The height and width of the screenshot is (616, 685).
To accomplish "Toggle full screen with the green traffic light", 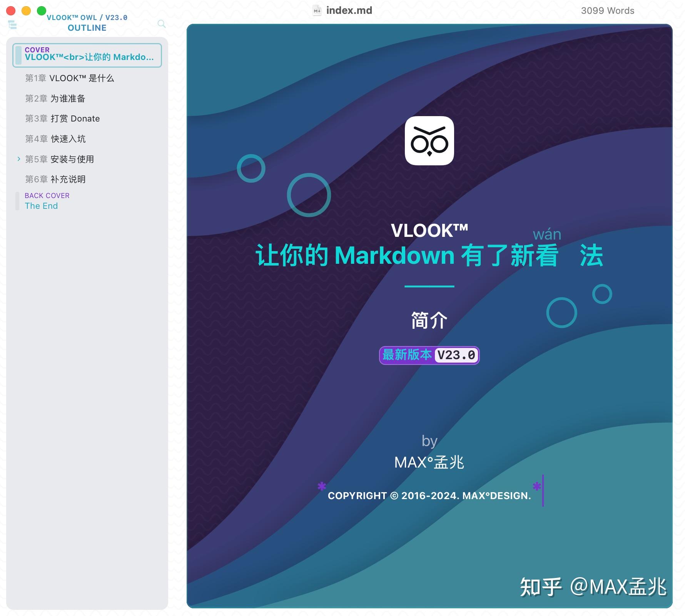I will coord(40,10).
